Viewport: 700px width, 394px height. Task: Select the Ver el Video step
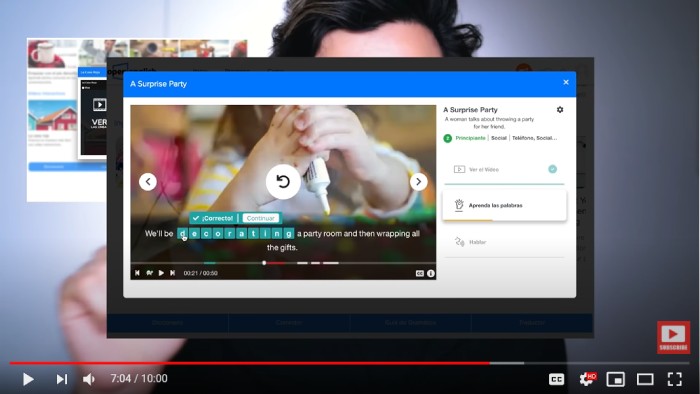tap(504, 170)
